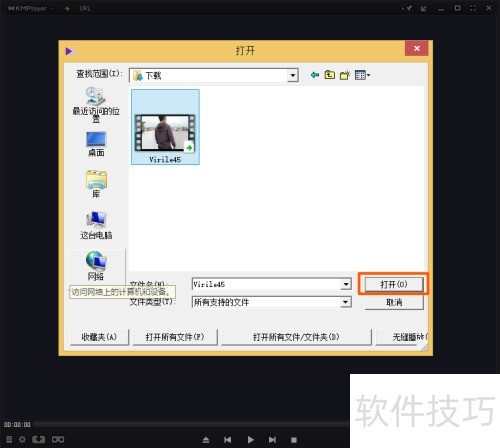Select the Virile45 video thumbnail
The width and height of the screenshot is (500, 448).
(165, 127)
